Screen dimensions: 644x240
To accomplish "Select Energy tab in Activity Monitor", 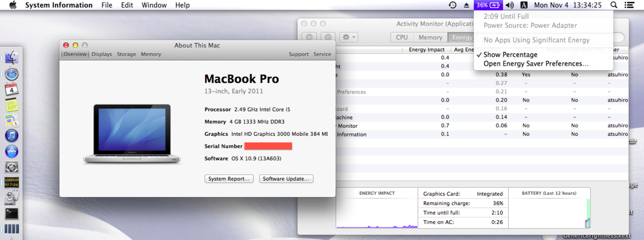I will point(462,37).
